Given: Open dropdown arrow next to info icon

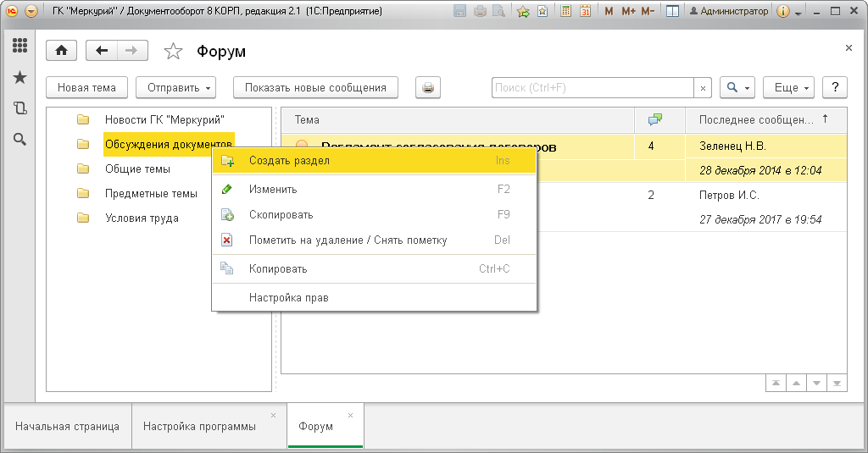Looking at the screenshot, I should (798, 13).
